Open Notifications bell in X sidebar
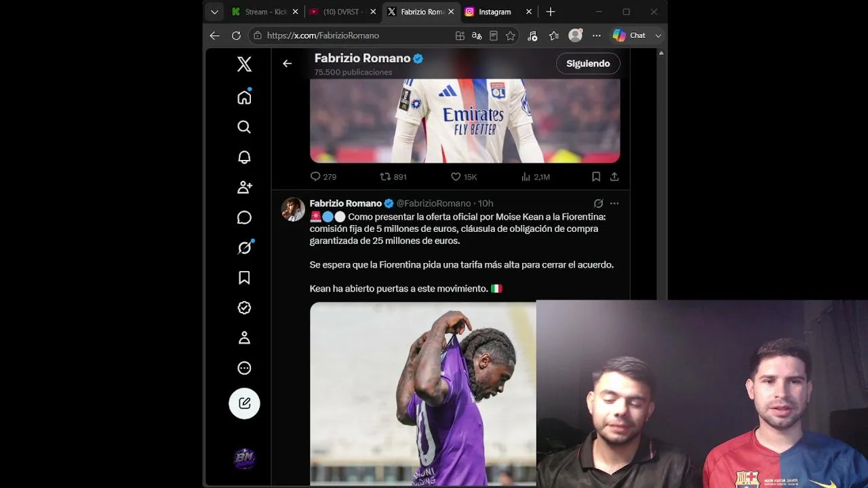Screen dimensions: 868x488 (x=244, y=157)
